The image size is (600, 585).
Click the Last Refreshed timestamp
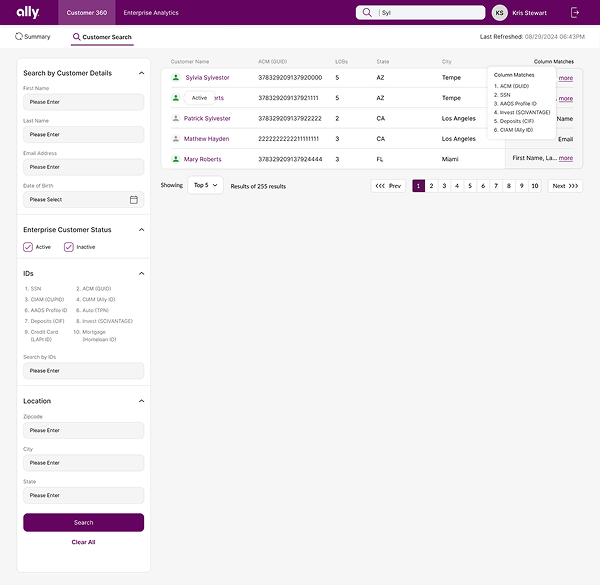532,37
